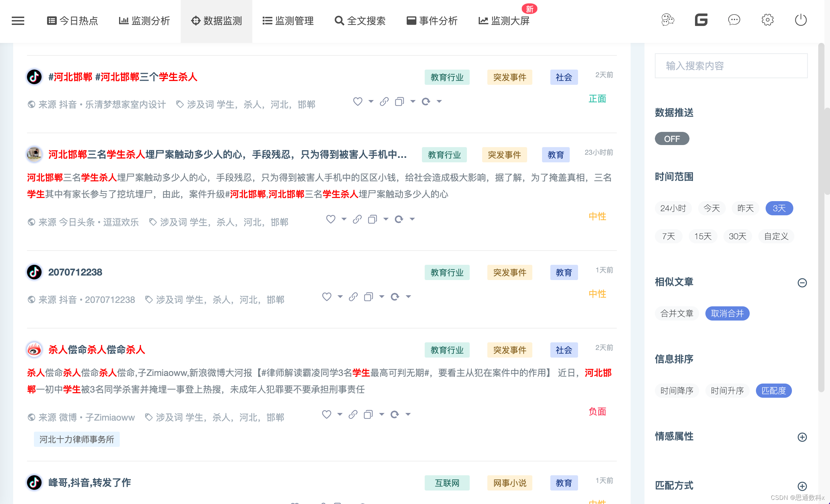Click copy icon on 今日头条 article

tap(372, 219)
